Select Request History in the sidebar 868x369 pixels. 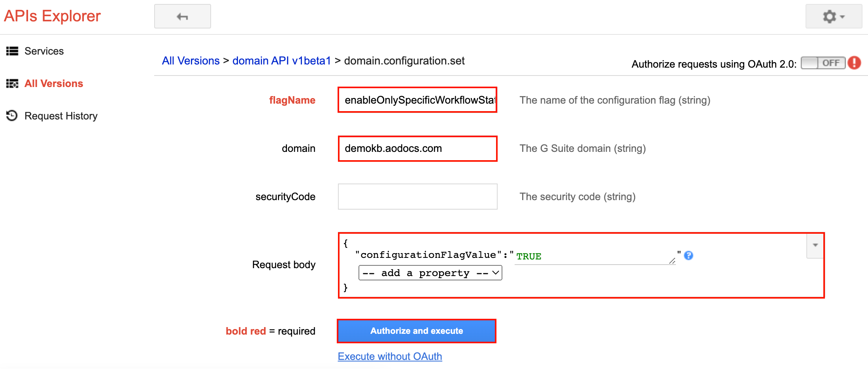61,116
